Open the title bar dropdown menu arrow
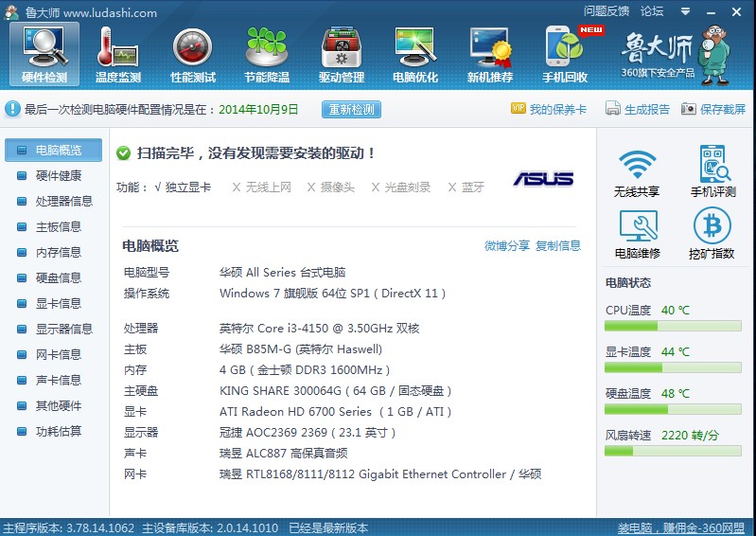The image size is (756, 536). click(x=685, y=11)
